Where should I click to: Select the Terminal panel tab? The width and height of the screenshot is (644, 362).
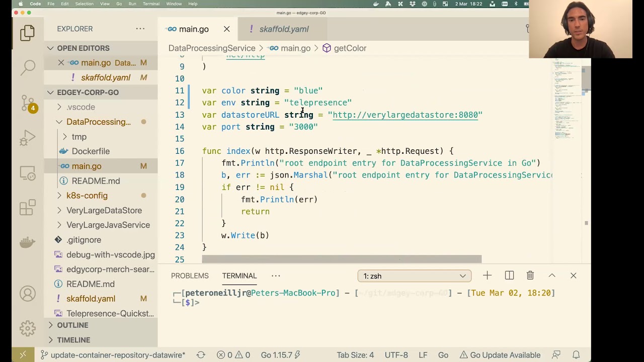click(x=239, y=276)
